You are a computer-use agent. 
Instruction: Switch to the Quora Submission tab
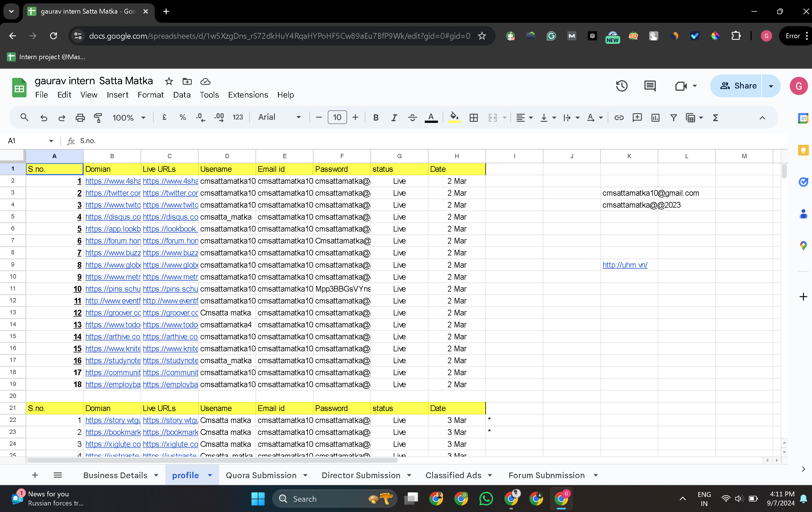261,475
